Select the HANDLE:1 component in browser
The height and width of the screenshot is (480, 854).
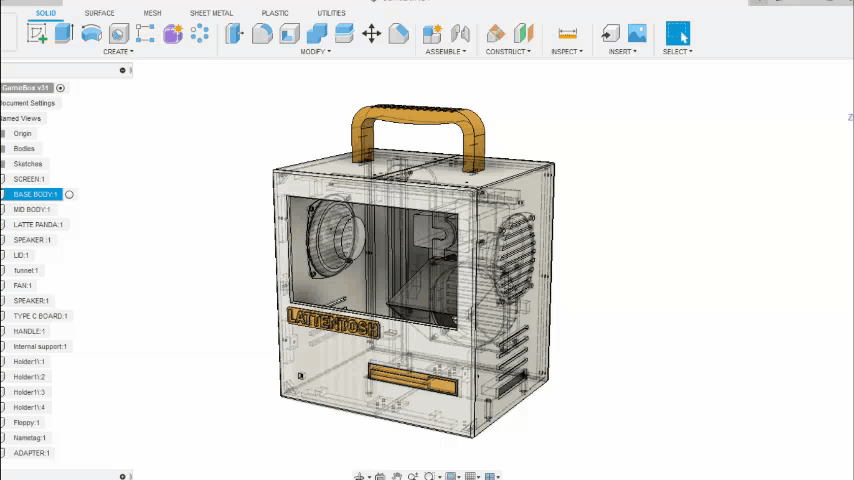point(29,331)
